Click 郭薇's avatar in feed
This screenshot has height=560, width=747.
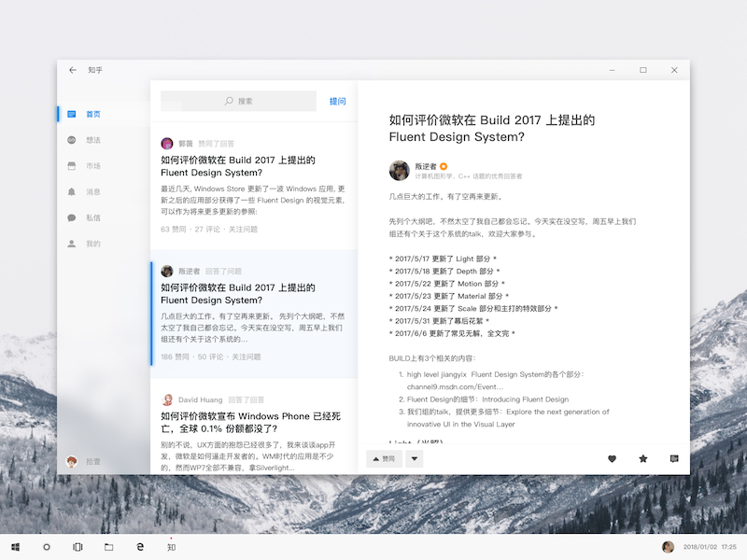167,144
